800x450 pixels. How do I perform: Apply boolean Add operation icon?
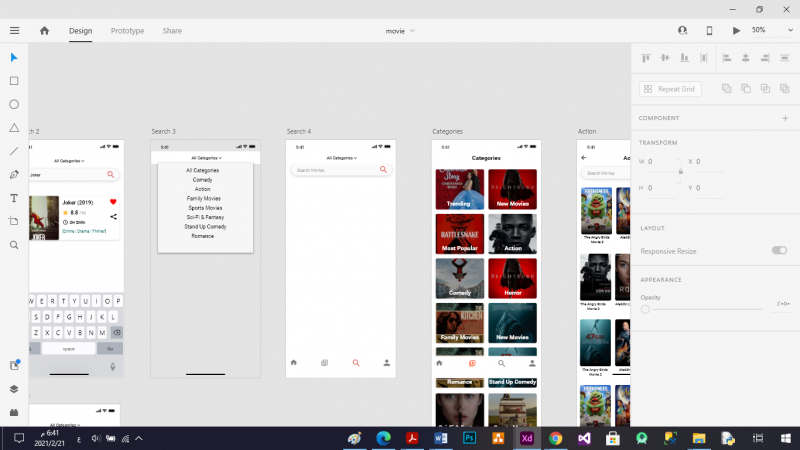point(727,89)
